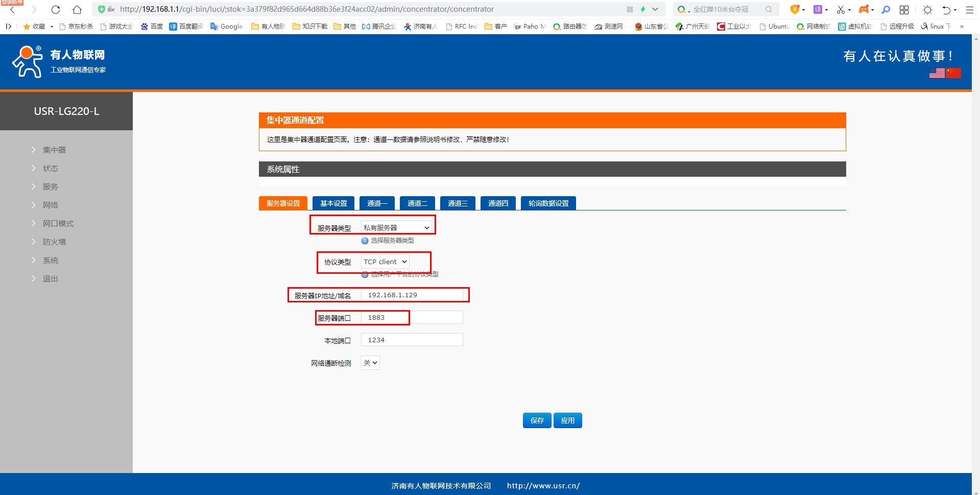980x495 pixels.
Task: Open the translate extension icon
Action: pos(818,9)
